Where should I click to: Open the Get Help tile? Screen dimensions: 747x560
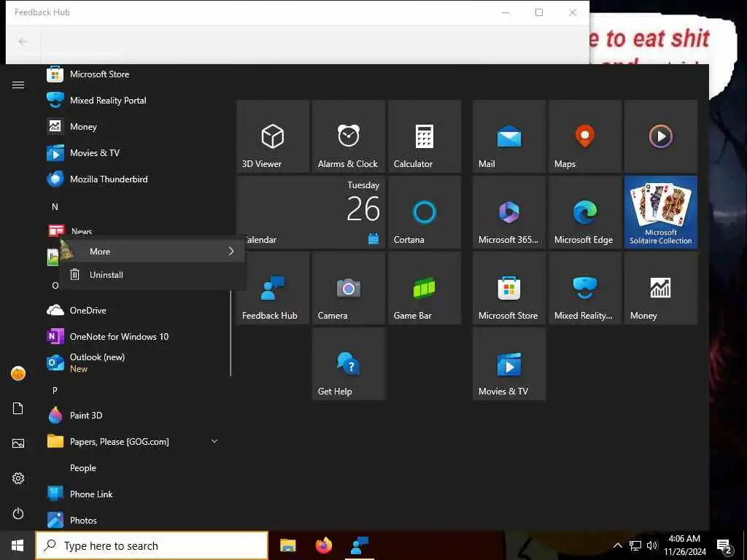pos(349,364)
